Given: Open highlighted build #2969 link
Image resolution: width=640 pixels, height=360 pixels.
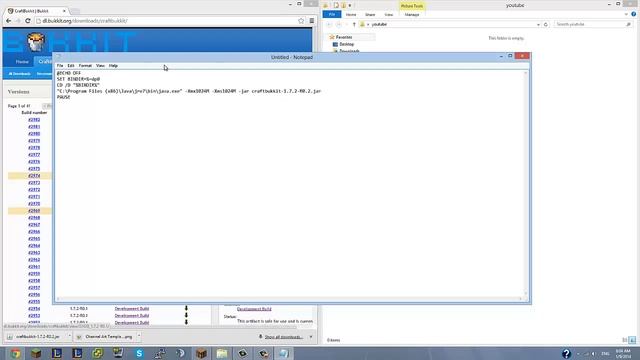Looking at the screenshot, I should (x=34, y=211).
